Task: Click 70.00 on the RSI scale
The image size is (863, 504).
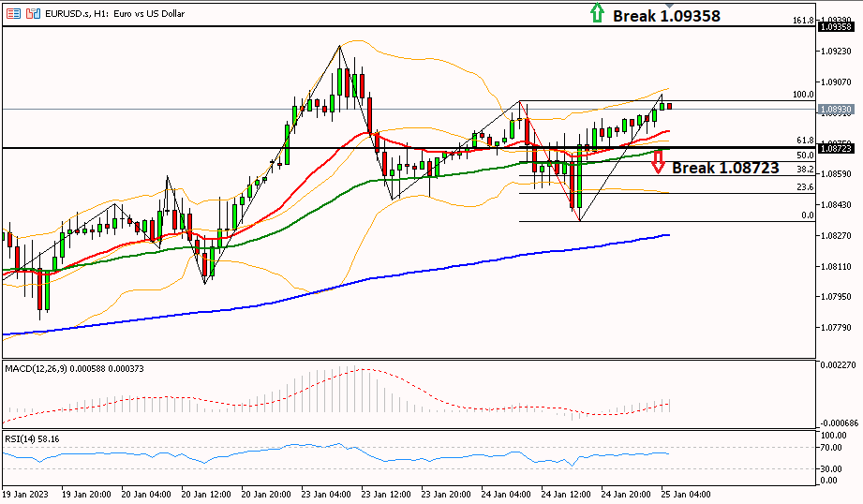Action: click(831, 448)
